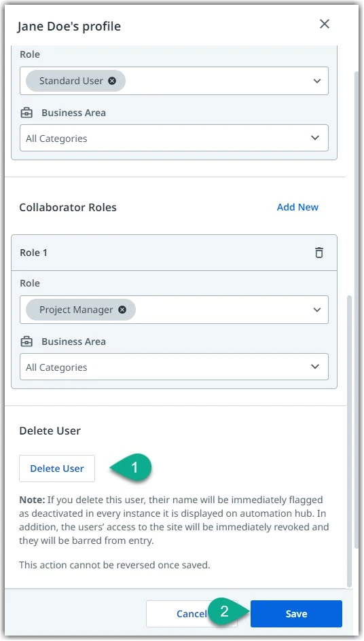The width and height of the screenshot is (364, 641).
Task: Select the Standard User chip label
Action: [71, 81]
